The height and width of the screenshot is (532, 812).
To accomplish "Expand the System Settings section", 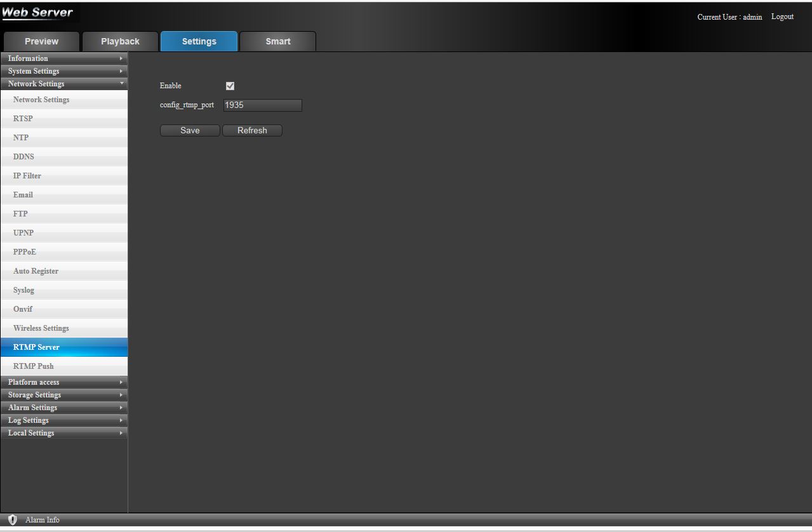I will click(63, 71).
